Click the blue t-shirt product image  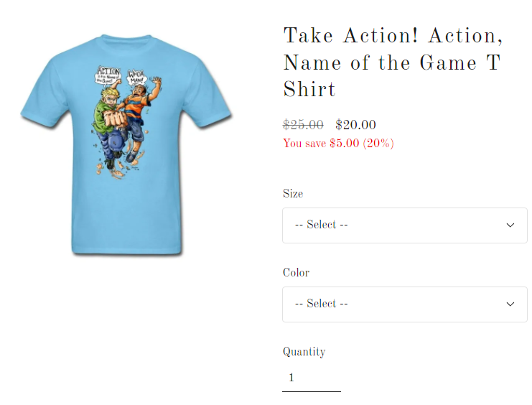tap(126, 144)
